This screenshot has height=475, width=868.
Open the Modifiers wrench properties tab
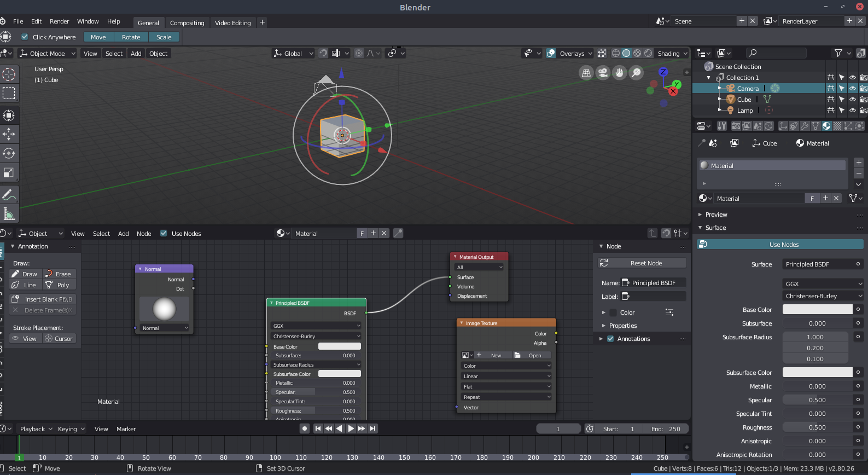[805, 126]
